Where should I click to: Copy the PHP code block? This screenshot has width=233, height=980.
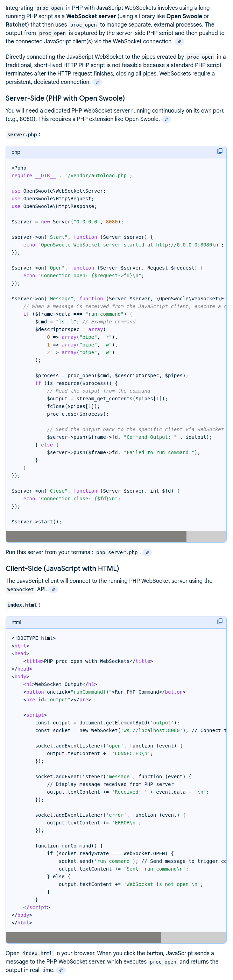[220, 151]
